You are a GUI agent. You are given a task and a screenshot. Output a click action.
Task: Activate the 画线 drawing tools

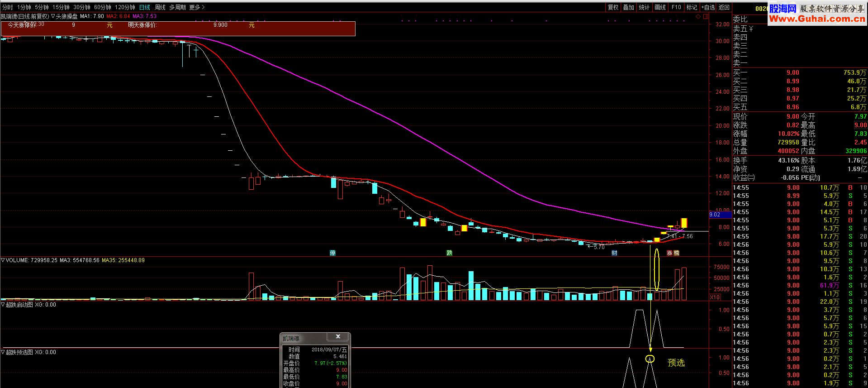pos(660,7)
